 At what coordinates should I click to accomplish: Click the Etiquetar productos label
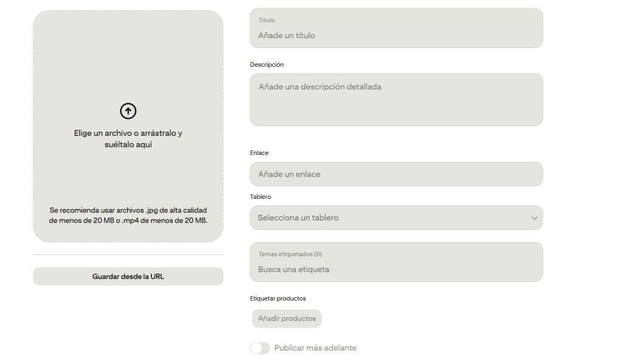click(x=277, y=298)
